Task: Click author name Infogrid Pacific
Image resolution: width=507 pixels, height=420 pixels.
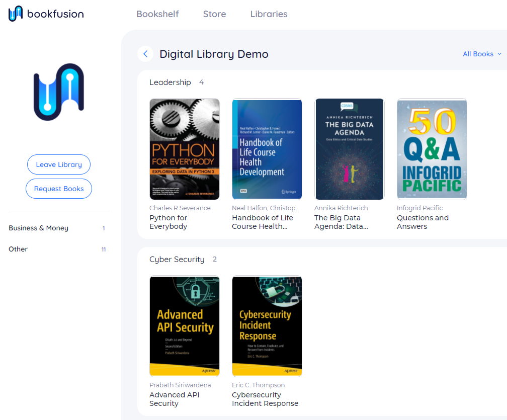Action: [x=419, y=208]
